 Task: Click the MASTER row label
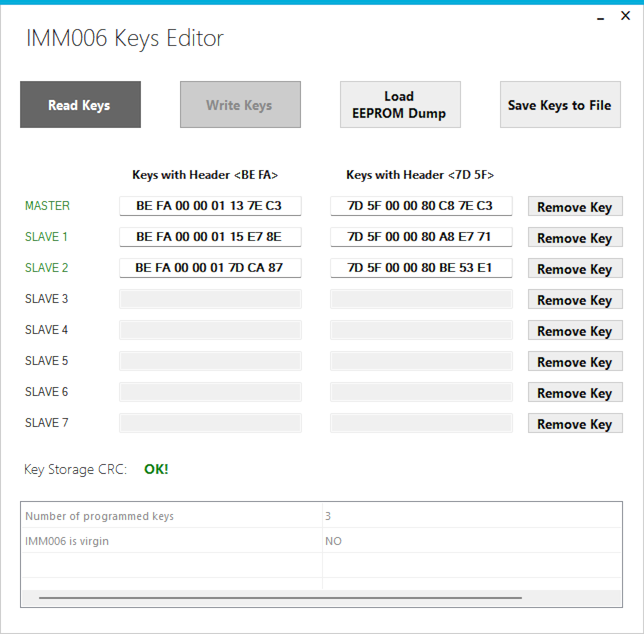point(47,206)
